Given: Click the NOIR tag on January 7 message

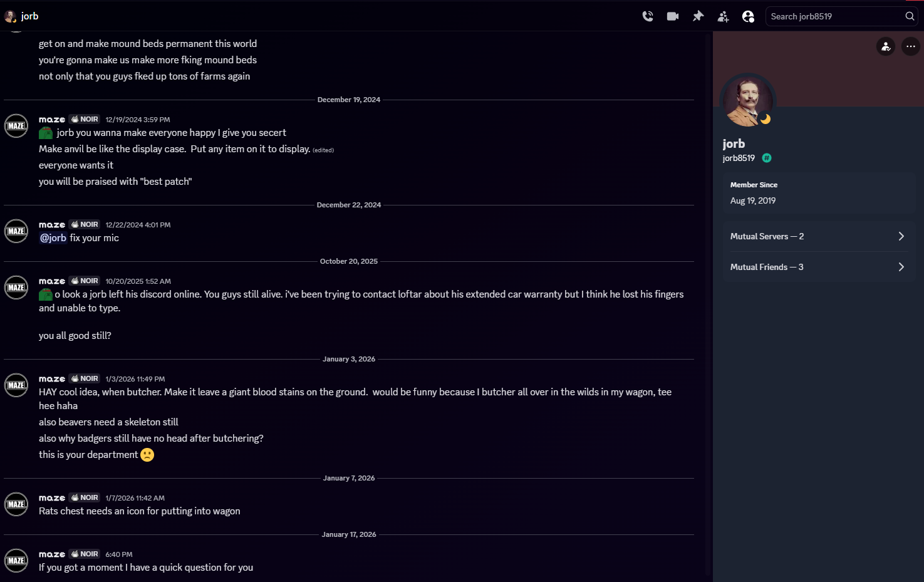Looking at the screenshot, I should pyautogui.click(x=85, y=497).
